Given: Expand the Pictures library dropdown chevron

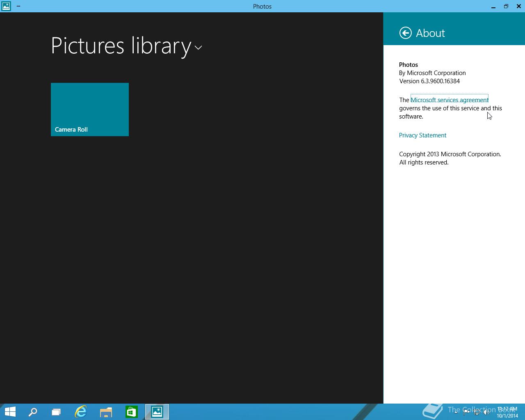Looking at the screenshot, I should (x=198, y=48).
